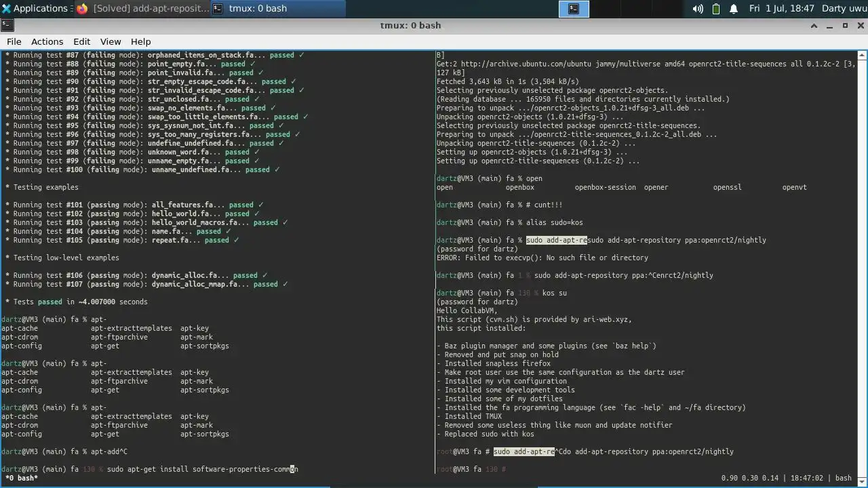
Task: Click 'Tests passed in ~4.007000 seconds' line
Action: [76, 302]
